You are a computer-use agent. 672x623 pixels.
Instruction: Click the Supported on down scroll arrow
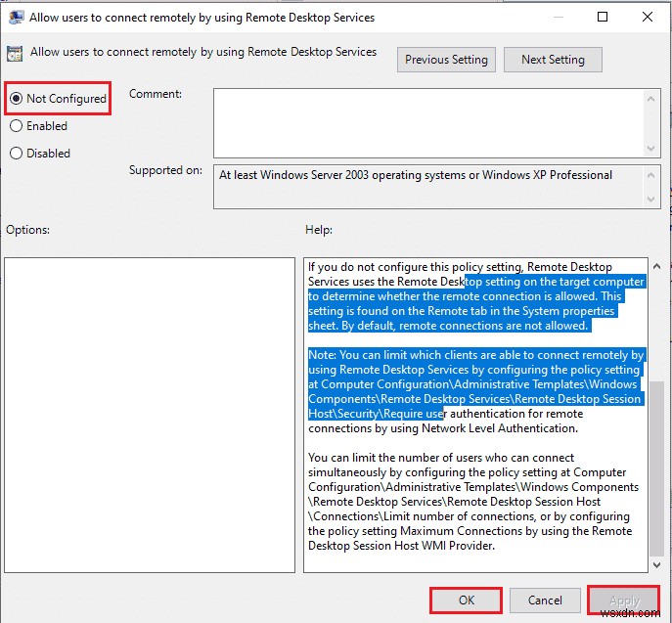pos(651,200)
